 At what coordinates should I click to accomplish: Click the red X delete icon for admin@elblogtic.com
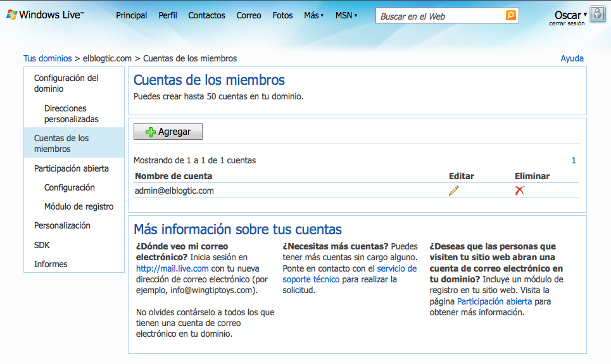[x=519, y=191]
